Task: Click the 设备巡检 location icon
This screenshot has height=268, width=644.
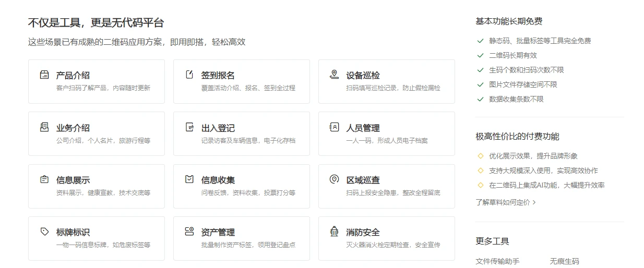Action: pos(335,75)
